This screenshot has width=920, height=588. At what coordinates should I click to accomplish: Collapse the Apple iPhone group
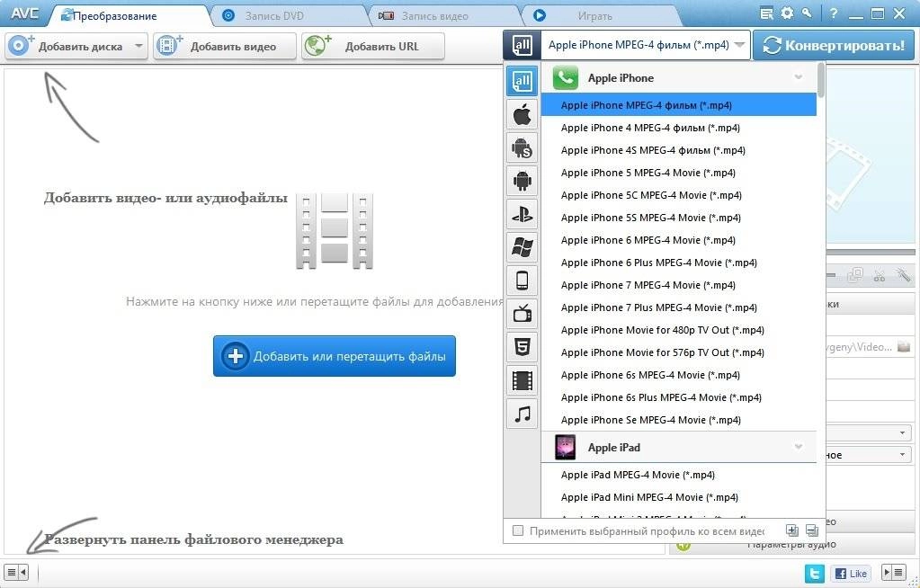tap(798, 77)
